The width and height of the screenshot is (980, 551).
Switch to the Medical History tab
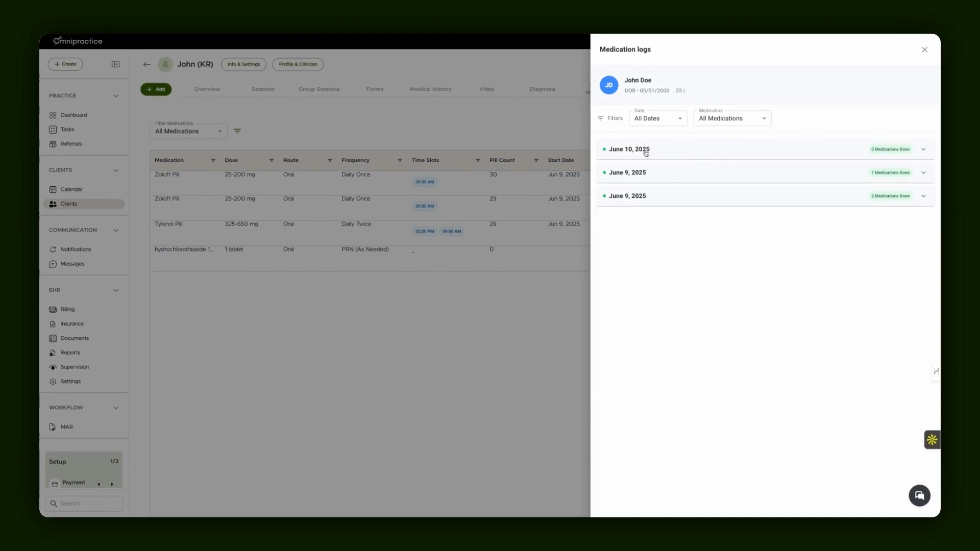coord(430,89)
